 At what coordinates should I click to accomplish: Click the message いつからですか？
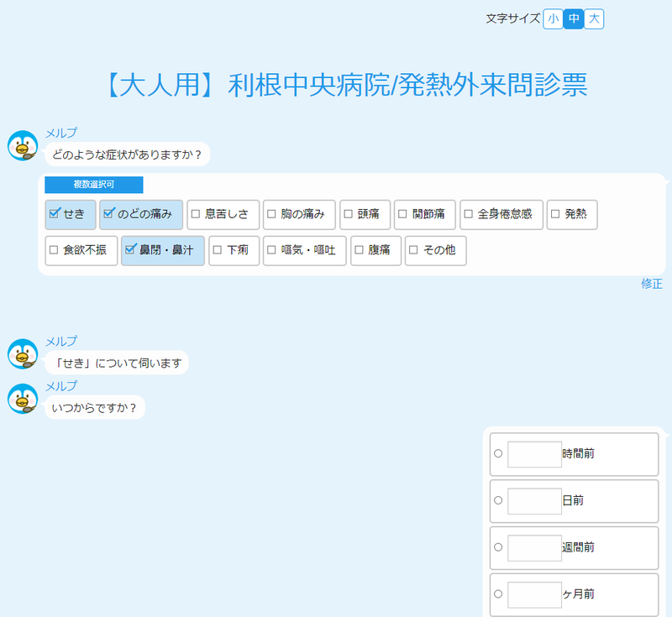[95, 408]
